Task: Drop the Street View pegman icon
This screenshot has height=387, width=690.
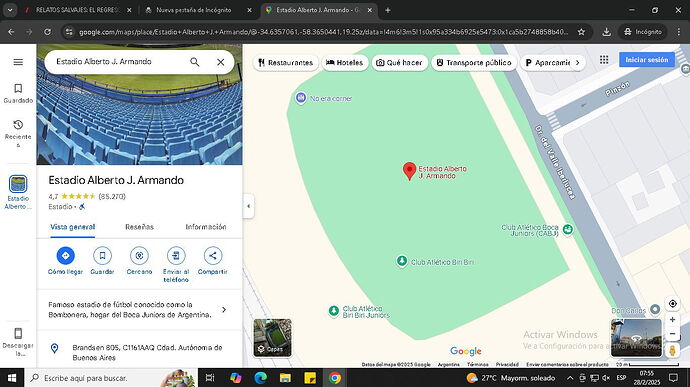Action: pos(672,350)
